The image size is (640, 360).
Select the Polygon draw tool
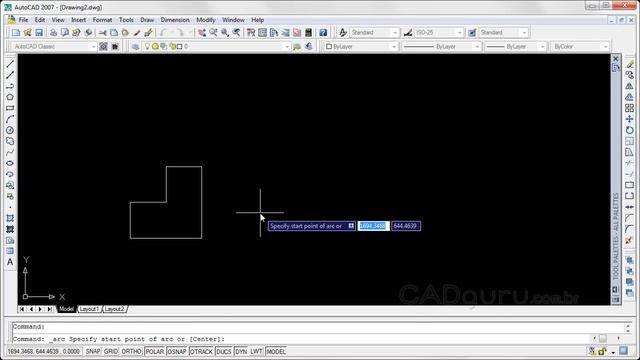(x=10, y=97)
